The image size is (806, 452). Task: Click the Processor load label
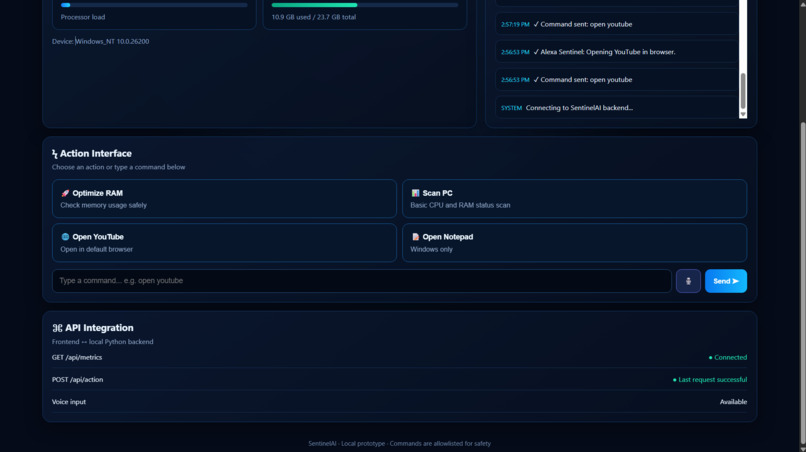83,17
